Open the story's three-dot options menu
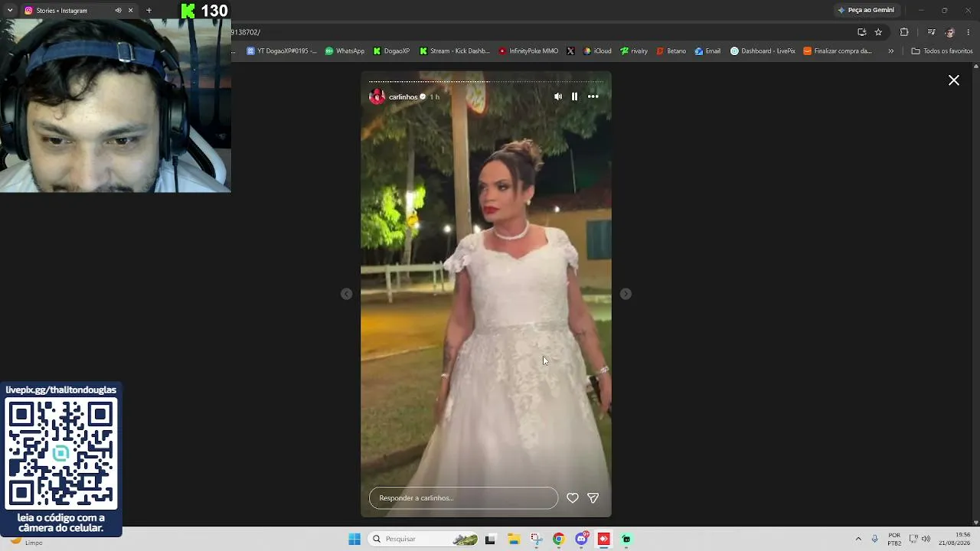The width and height of the screenshot is (980, 551). point(593,96)
